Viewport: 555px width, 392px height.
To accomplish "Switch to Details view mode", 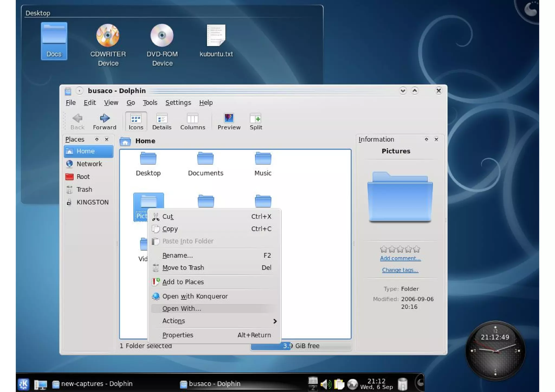I will [162, 121].
